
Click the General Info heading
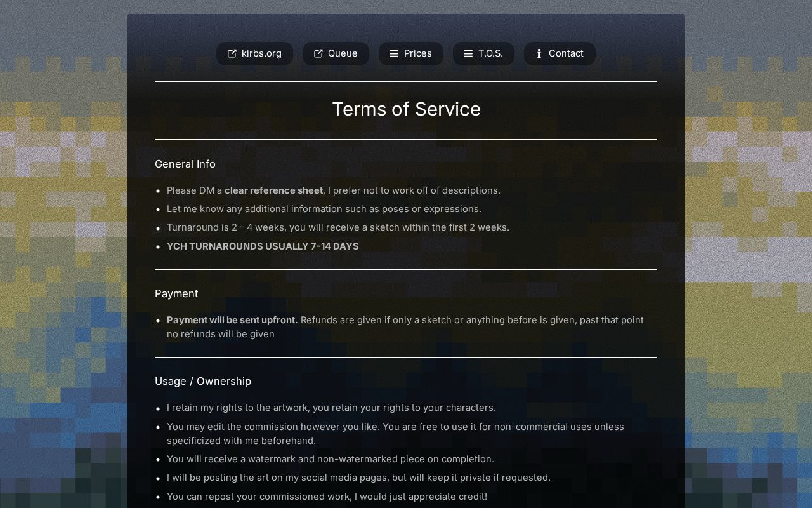coord(185,164)
